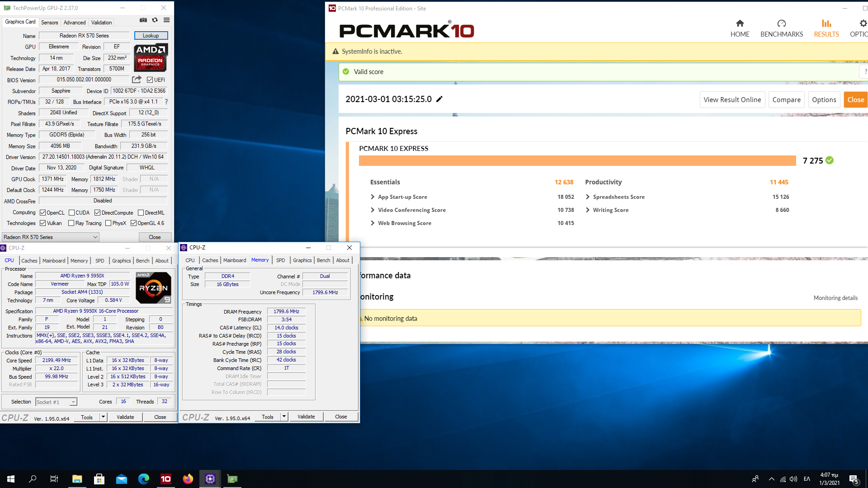
Task: Open Mainboard tab in left CPU-Z
Action: (54, 261)
